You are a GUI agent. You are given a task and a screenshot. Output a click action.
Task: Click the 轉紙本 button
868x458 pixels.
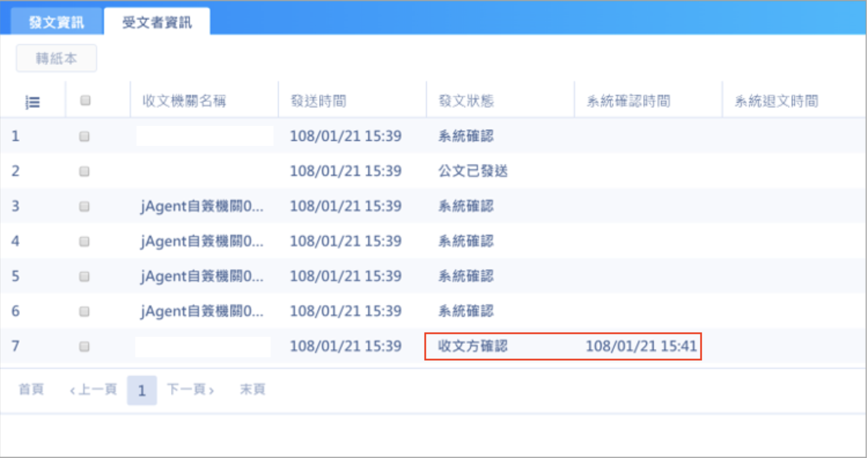point(56,59)
